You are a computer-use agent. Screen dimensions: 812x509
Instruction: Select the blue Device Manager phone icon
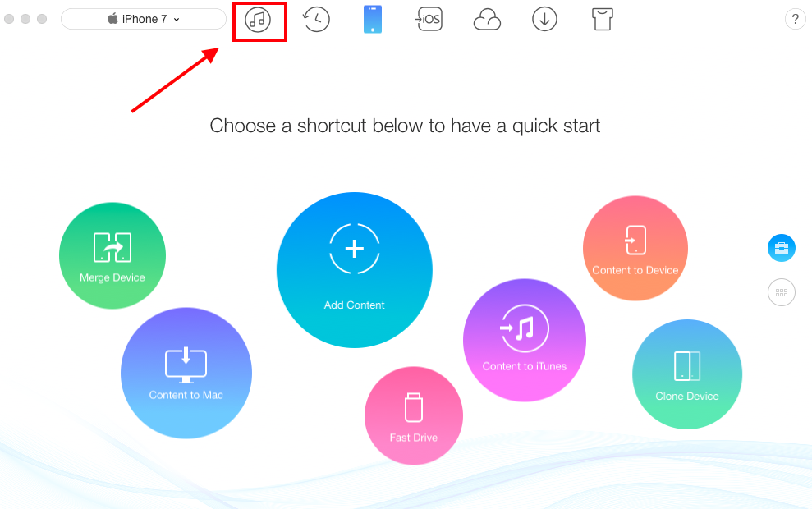point(373,19)
